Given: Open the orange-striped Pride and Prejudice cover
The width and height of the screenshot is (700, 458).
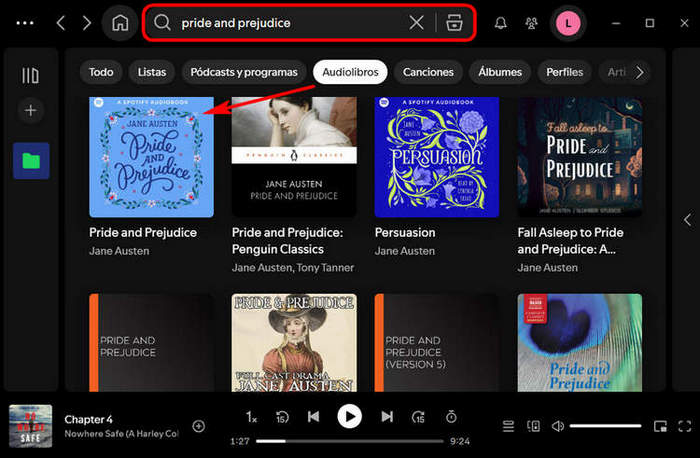Looking at the screenshot, I should pyautogui.click(x=151, y=343).
